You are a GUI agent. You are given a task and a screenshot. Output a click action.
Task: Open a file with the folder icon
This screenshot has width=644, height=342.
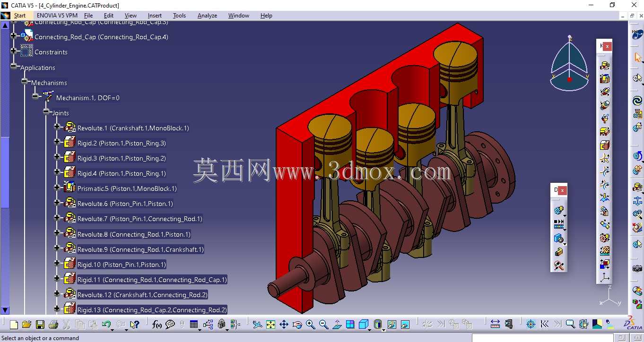point(26,325)
